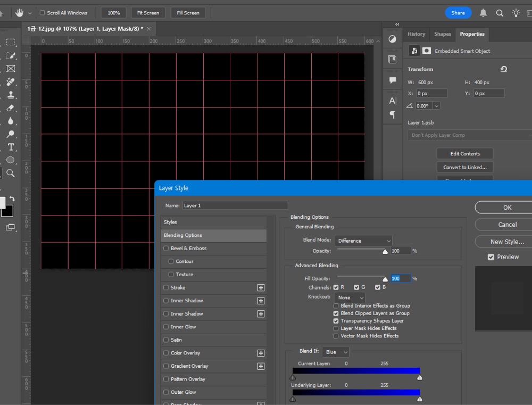Open the Blend Mode Difference dropdown
The image size is (532, 405).
tap(363, 241)
